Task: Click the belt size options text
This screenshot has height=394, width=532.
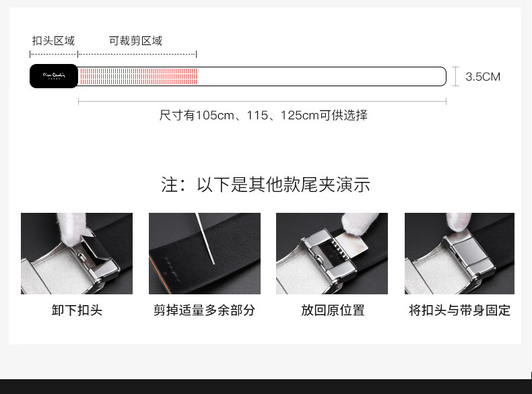Action: (263, 115)
